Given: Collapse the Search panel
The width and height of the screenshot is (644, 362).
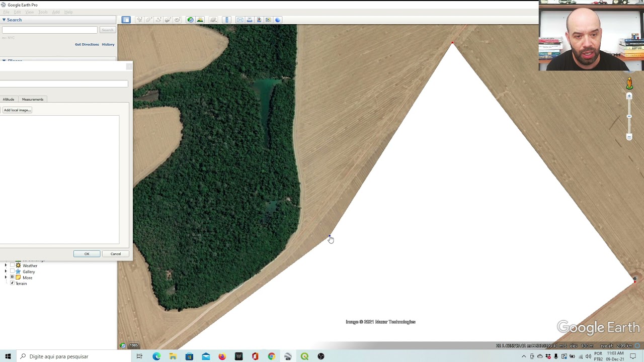Looking at the screenshot, I should click(4, 20).
